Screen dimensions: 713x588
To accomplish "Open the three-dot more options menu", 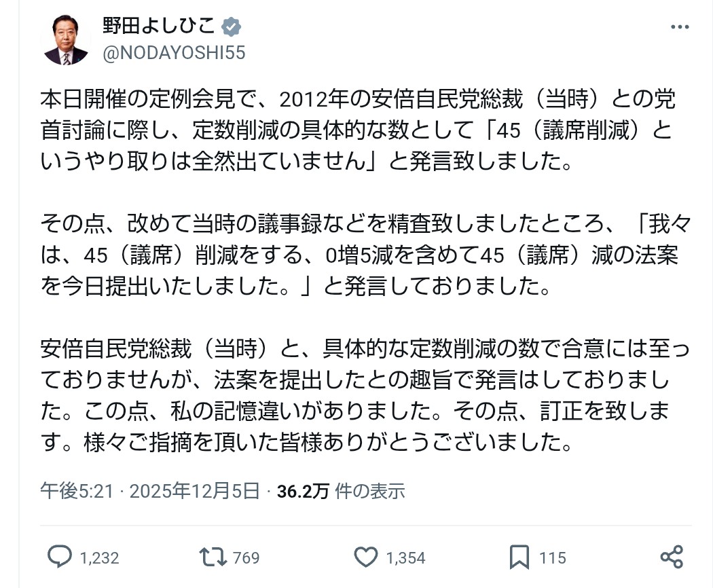I will [x=680, y=27].
